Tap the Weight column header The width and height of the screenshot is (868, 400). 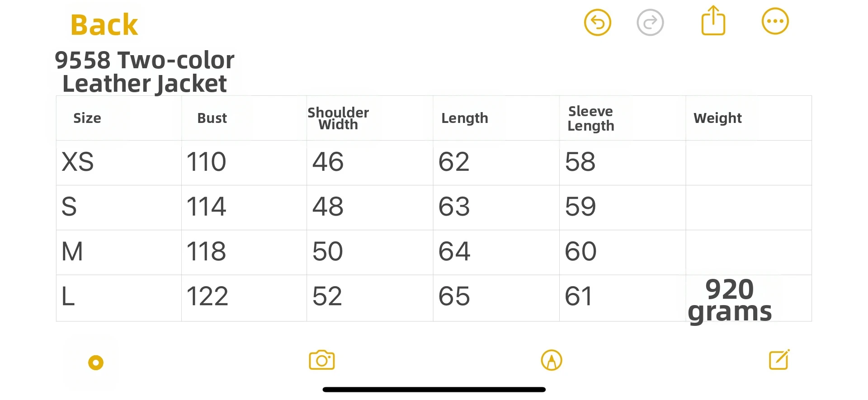(x=717, y=118)
